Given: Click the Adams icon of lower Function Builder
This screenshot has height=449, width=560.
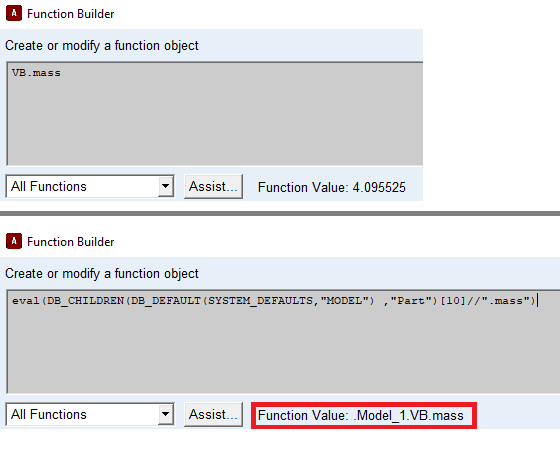Looking at the screenshot, I should pos(14,241).
